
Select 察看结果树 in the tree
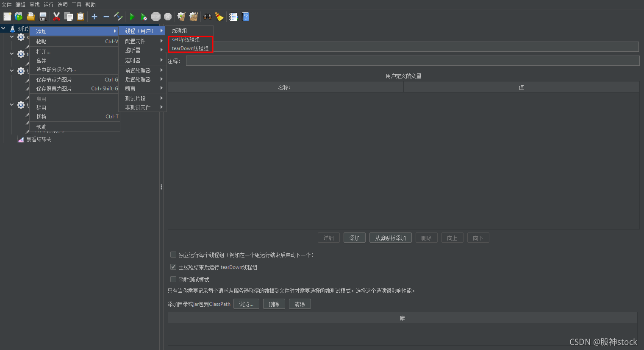[x=39, y=139]
